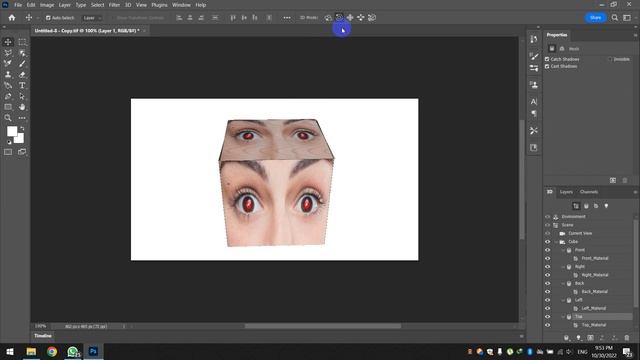Screen dimensions: 640x360
Task: Collapse the Left mesh tree node
Action: click(x=563, y=300)
